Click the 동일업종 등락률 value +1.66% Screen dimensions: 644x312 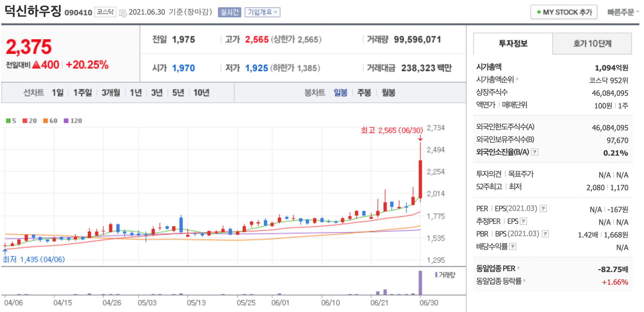(615, 282)
